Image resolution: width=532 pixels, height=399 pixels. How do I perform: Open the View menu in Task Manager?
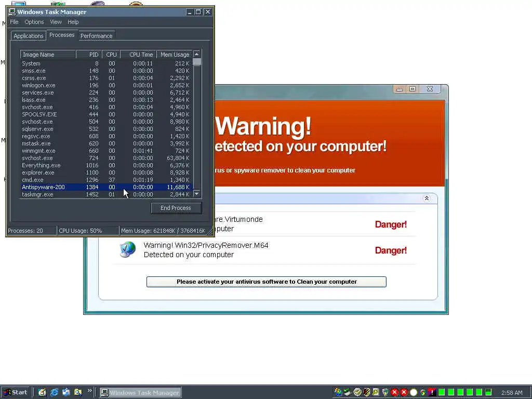click(56, 22)
